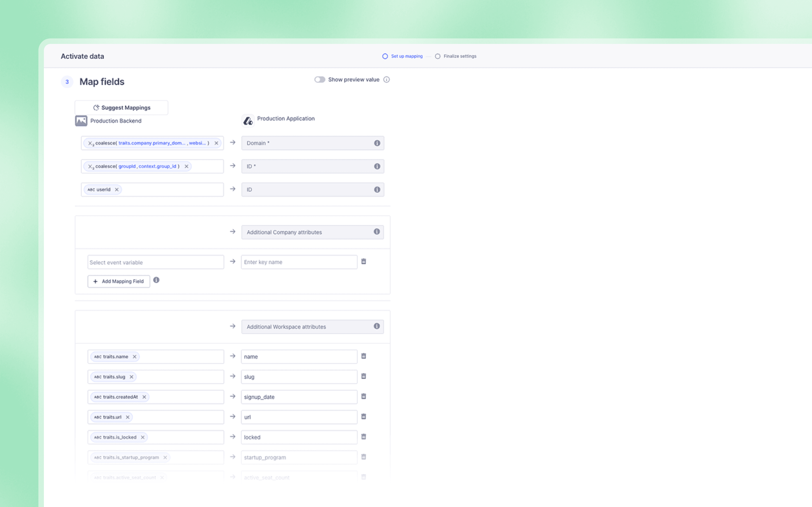Image resolution: width=812 pixels, height=507 pixels.
Task: Open the traits.url source variable selector
Action: coord(178,417)
